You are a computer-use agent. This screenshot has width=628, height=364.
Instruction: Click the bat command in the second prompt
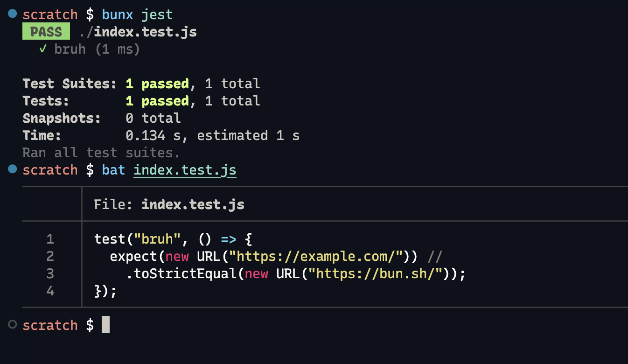113,170
